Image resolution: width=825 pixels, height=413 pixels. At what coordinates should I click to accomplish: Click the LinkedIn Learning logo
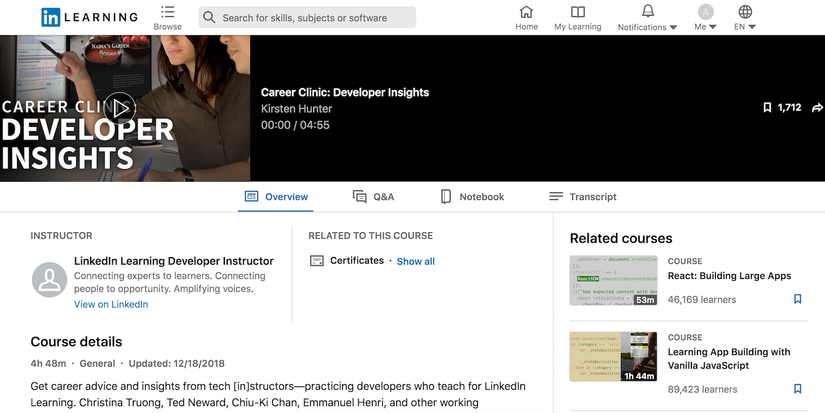pos(89,17)
